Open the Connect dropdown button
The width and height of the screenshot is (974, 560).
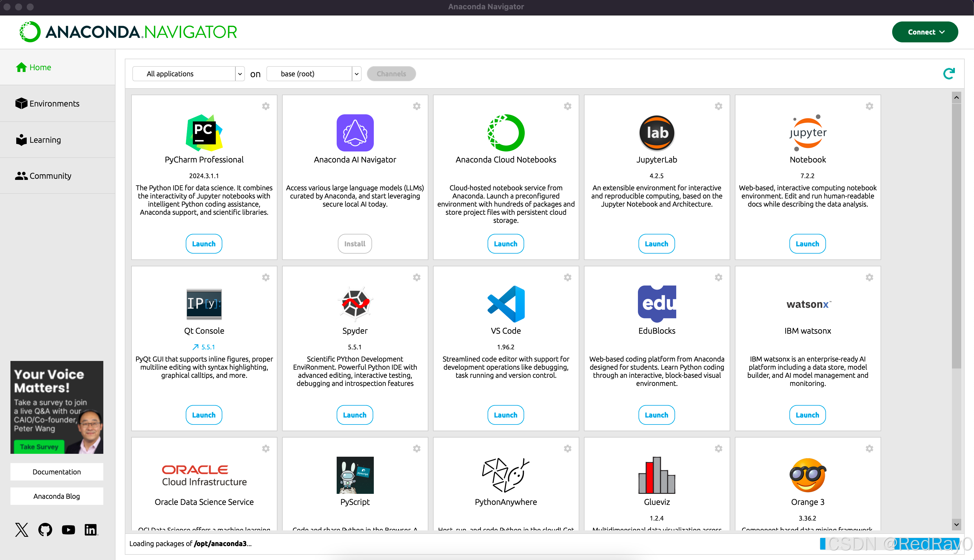tap(925, 32)
